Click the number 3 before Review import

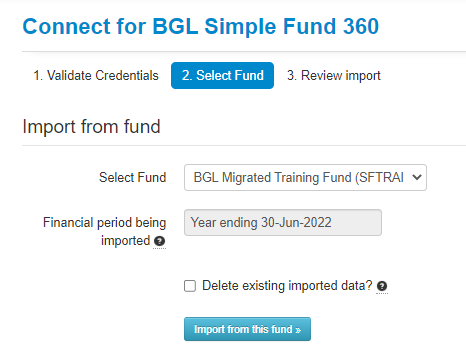pos(292,75)
